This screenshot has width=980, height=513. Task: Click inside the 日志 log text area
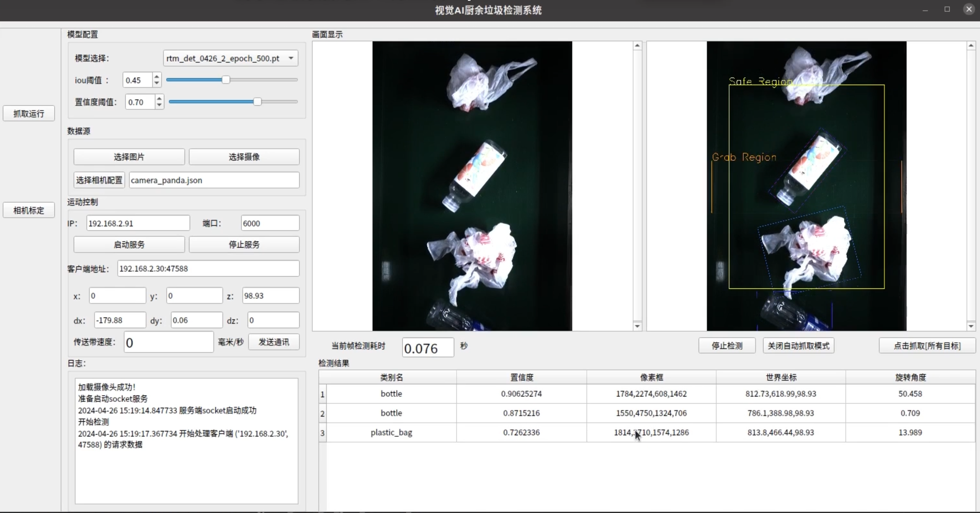tap(186, 441)
